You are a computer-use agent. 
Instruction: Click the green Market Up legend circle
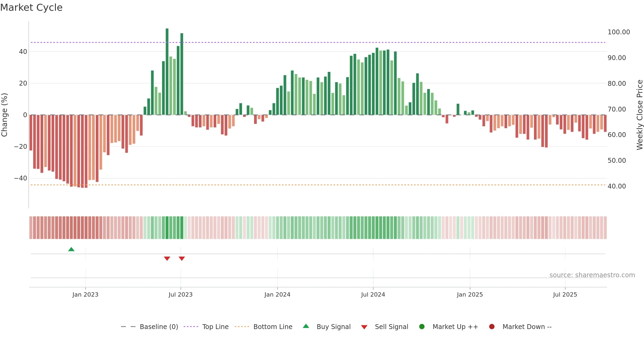(x=422, y=327)
